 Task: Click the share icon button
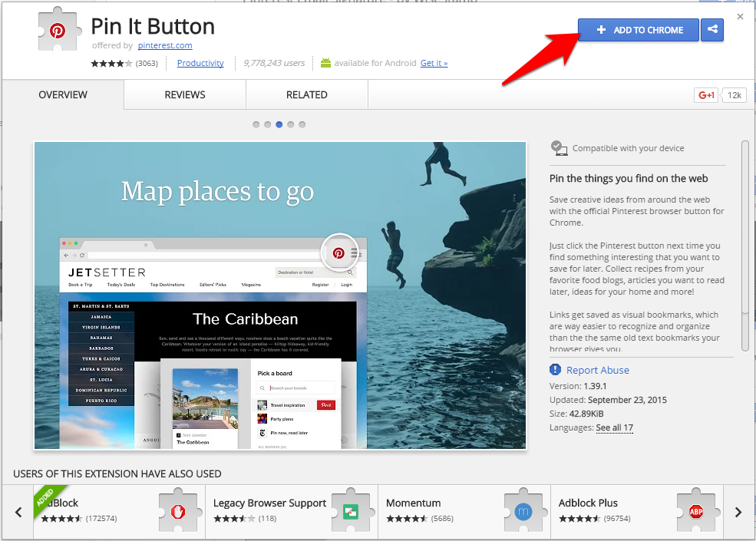[x=712, y=30]
